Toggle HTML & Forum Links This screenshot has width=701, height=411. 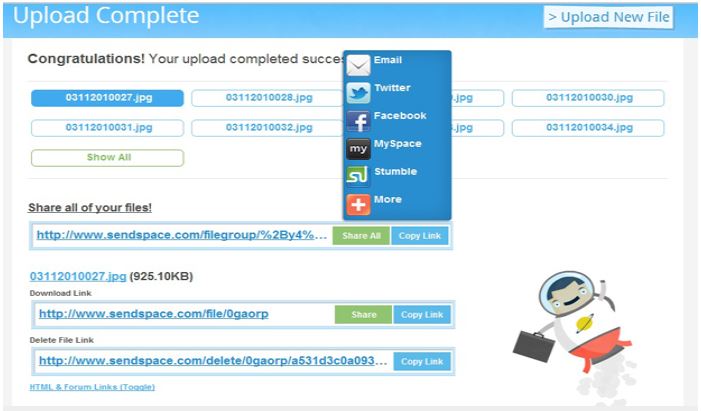pos(92,387)
